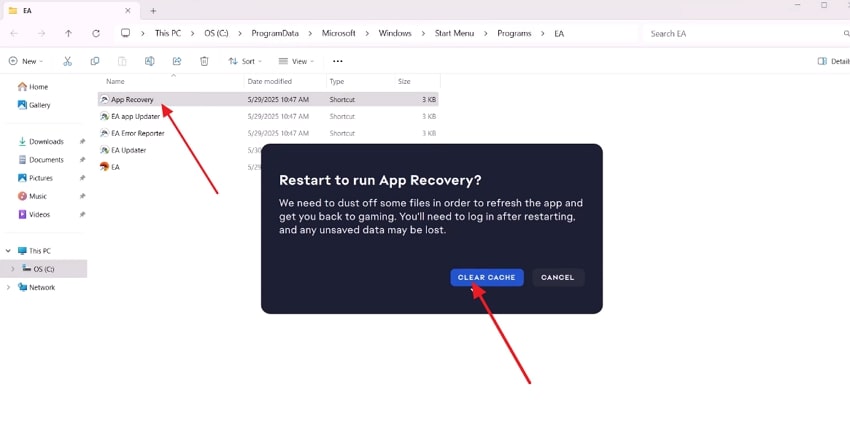Click the EA app Updater shortcut icon
Image resolution: width=850 pixels, height=436 pixels.
105,116
